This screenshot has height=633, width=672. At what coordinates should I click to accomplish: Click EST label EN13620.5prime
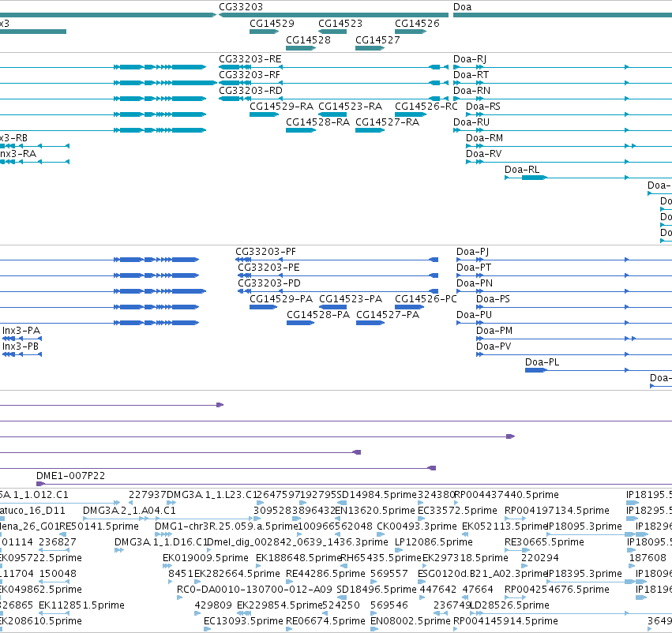tap(375, 511)
